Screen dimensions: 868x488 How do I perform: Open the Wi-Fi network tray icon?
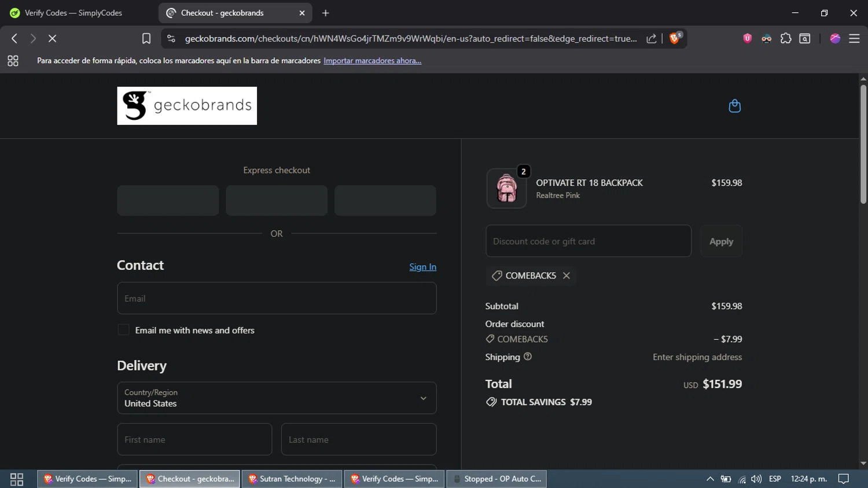[x=742, y=479]
